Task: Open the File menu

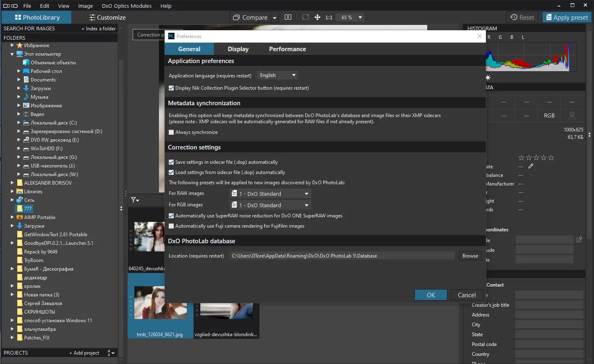Action: coord(27,6)
